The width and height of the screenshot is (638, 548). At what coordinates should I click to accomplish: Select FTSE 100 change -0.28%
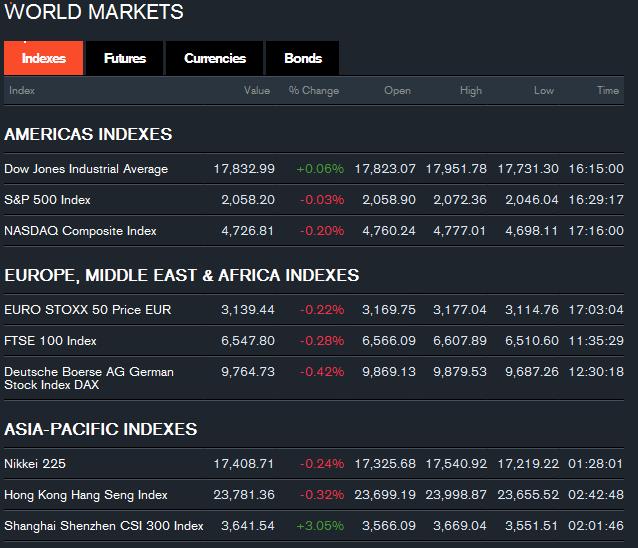click(322, 341)
